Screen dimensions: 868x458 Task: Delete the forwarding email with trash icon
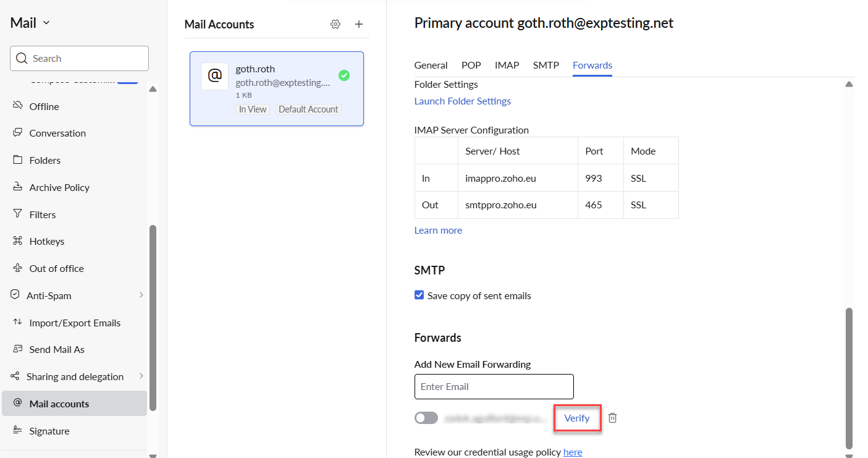pos(612,418)
